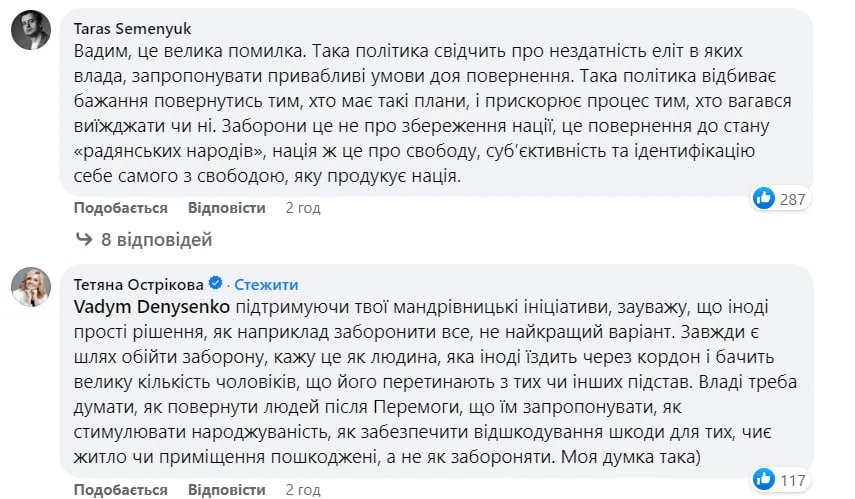
Task: Expand the 8 відповідей replies
Action: coord(157,240)
